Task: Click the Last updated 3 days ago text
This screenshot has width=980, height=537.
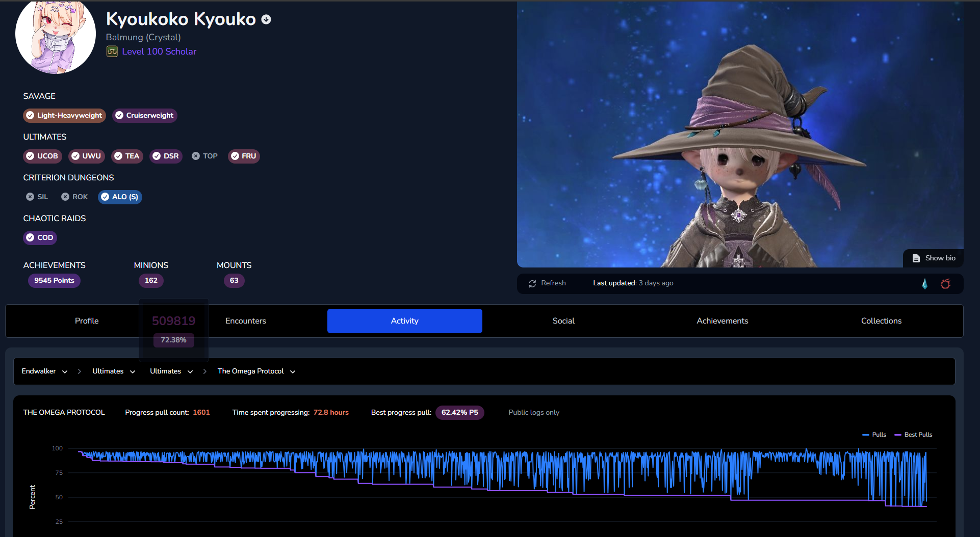Action: (633, 283)
